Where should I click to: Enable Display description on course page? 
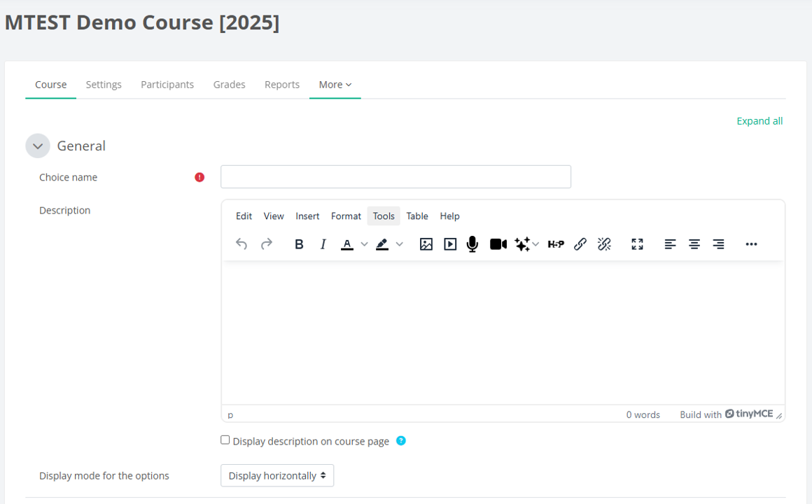point(225,440)
